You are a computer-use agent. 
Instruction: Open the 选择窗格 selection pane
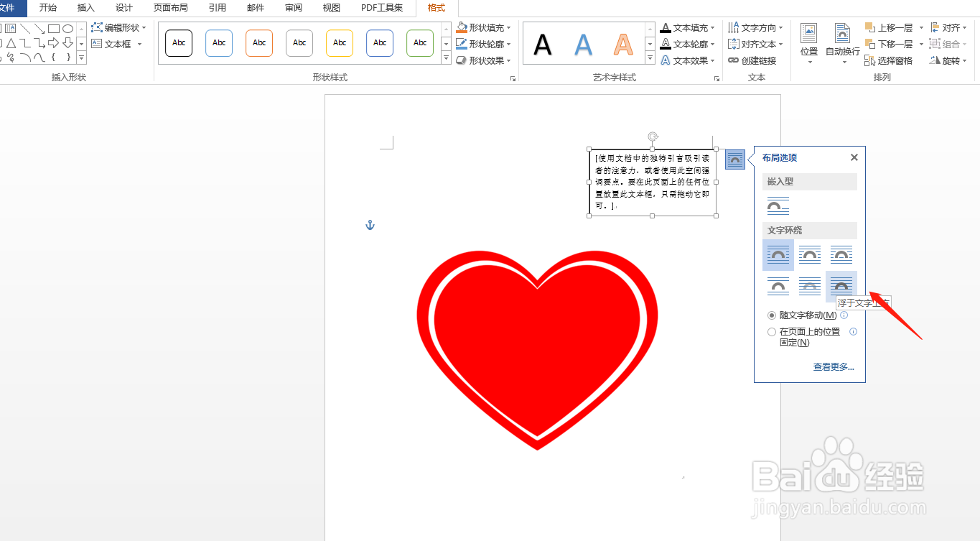(x=889, y=60)
